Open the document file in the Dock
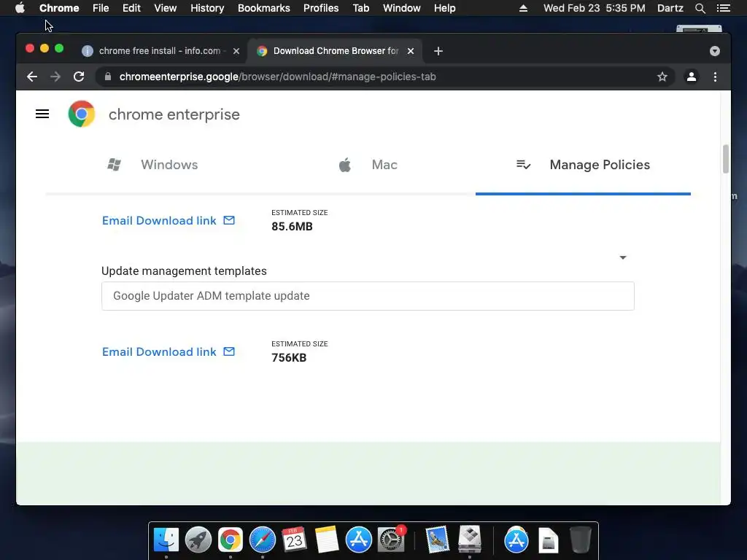 [549, 540]
